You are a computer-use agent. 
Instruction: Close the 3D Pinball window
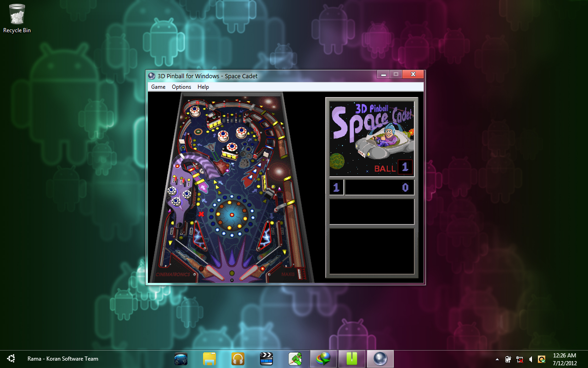pos(413,74)
